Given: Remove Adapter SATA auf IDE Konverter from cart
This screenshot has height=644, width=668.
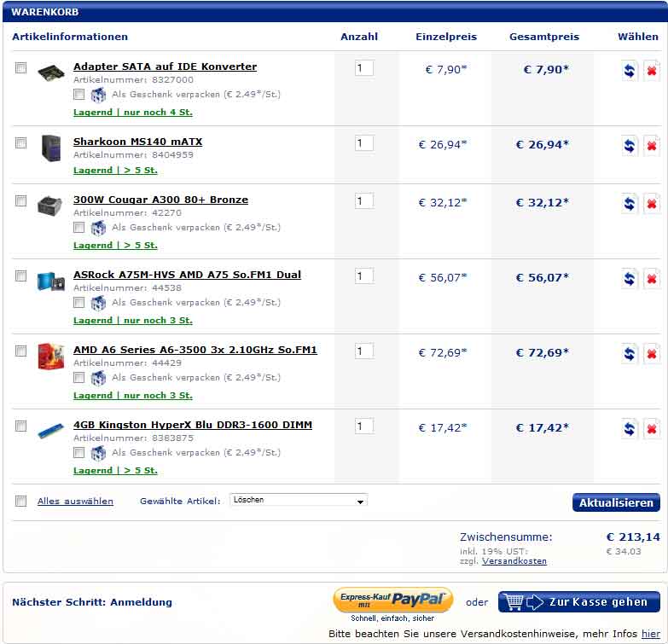Looking at the screenshot, I should point(652,70).
